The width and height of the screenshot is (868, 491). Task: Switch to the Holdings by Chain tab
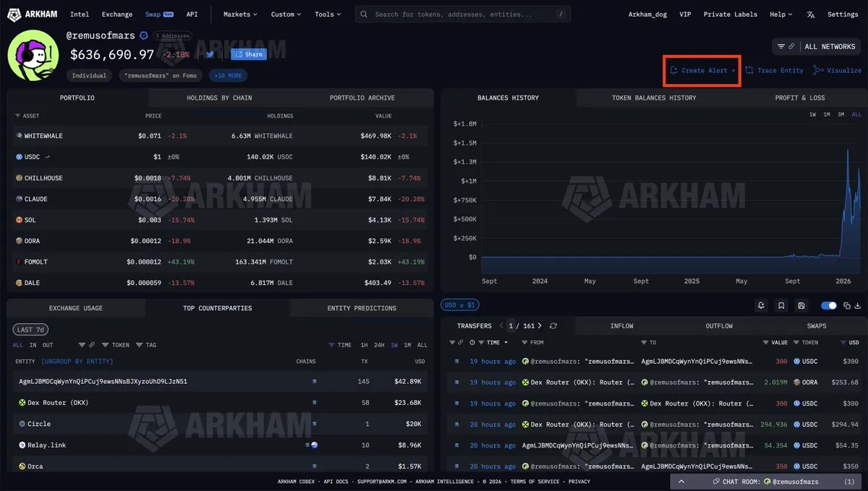219,98
